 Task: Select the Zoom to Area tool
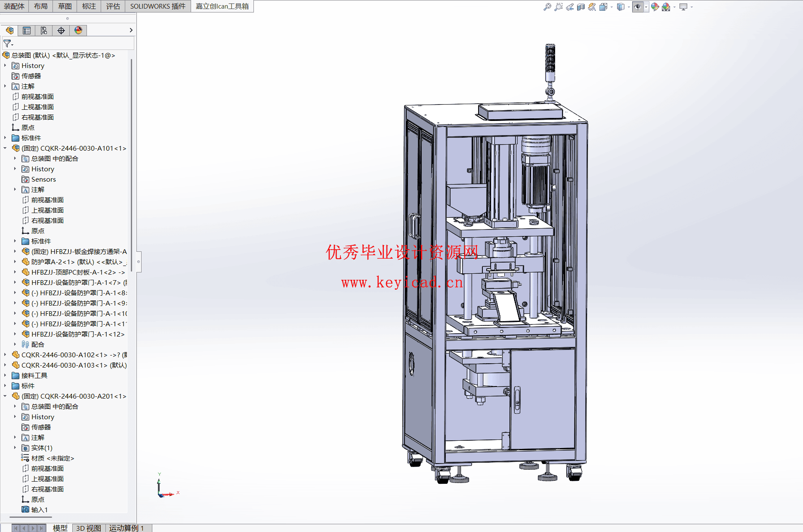(x=558, y=7)
